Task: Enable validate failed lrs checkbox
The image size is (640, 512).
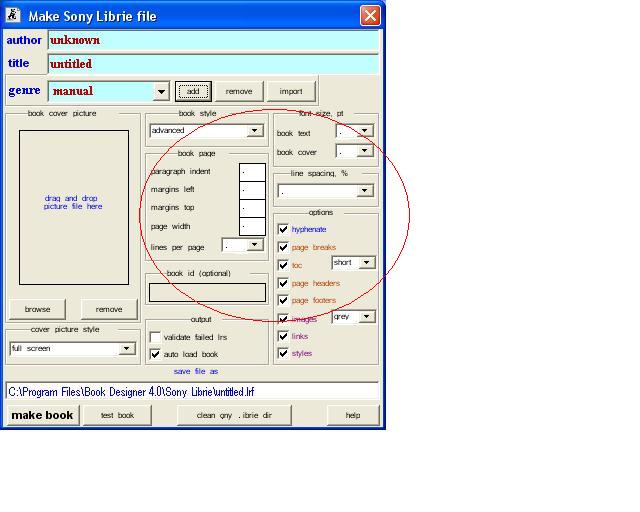Action: [155, 337]
